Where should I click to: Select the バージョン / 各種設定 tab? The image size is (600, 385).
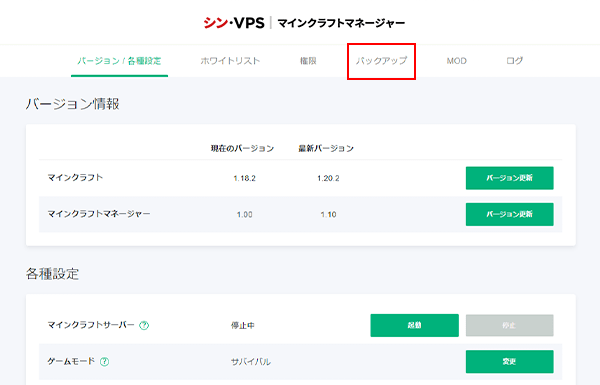pyautogui.click(x=119, y=61)
